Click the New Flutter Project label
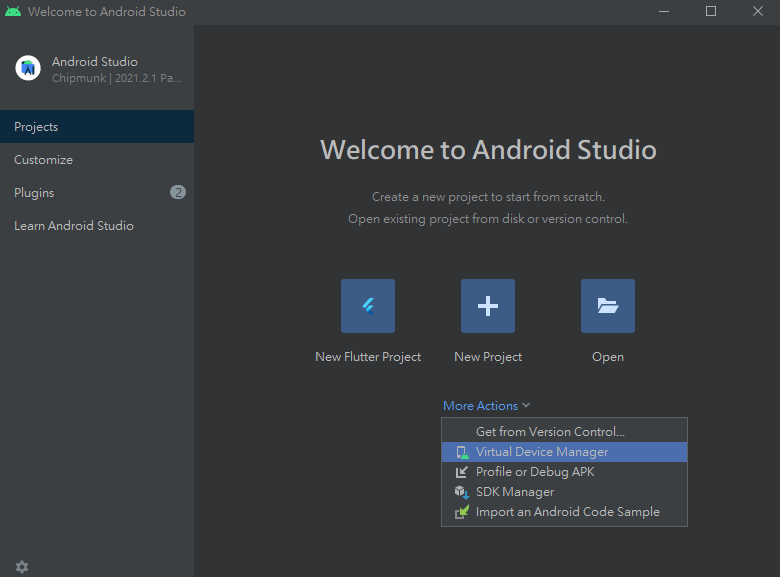 (368, 357)
